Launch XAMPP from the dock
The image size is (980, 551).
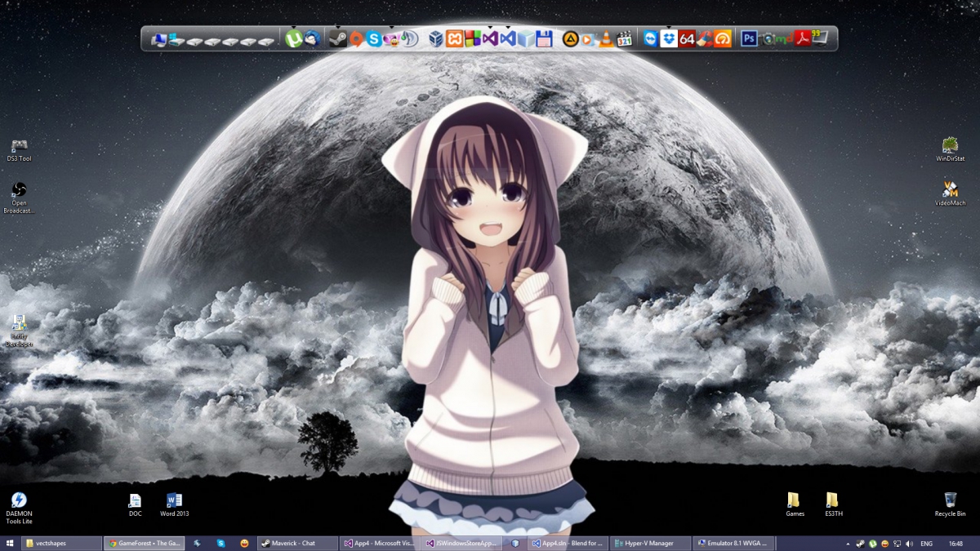point(455,38)
